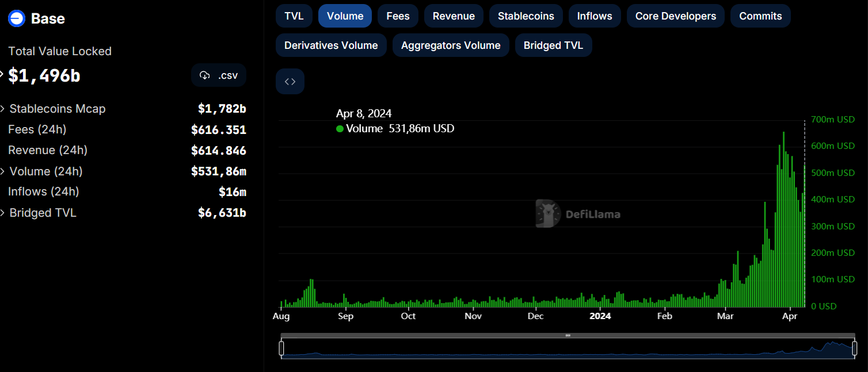Toggle the TVL chart chip
The image size is (868, 372).
click(294, 16)
